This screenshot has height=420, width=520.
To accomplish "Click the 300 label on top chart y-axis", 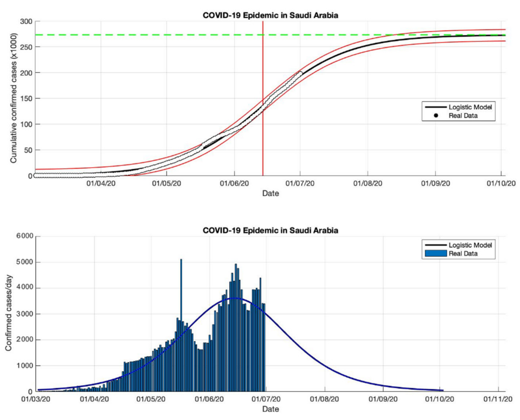I will point(26,22).
